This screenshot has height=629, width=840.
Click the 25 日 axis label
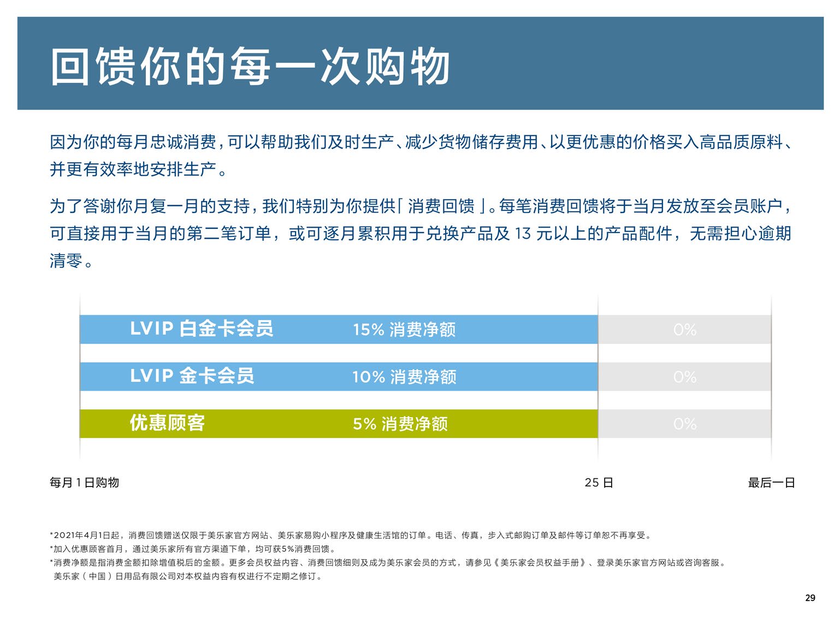point(599,483)
